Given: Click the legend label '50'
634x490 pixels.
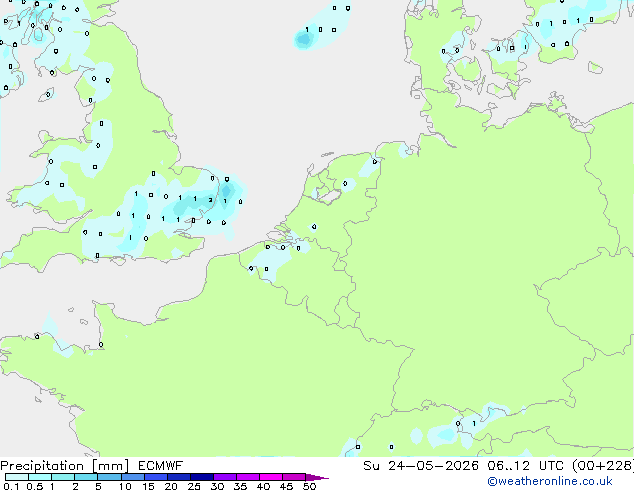Looking at the screenshot, I should click(310, 486).
